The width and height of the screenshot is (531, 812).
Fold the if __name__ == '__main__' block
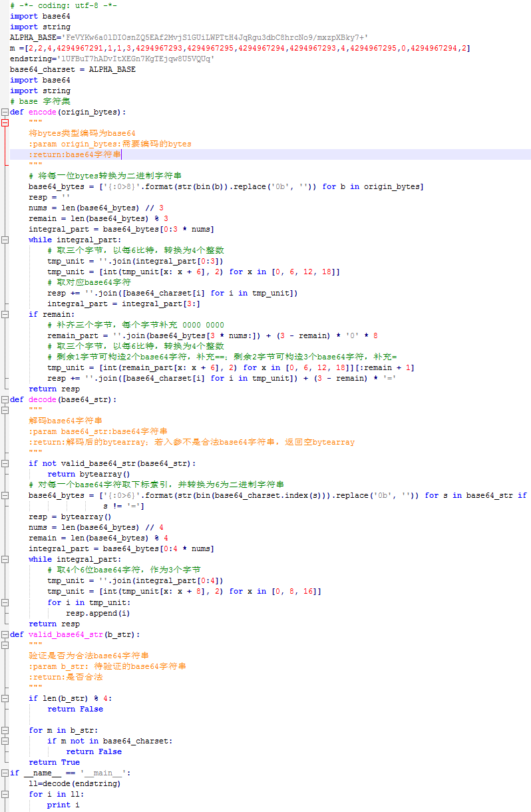click(x=5, y=773)
